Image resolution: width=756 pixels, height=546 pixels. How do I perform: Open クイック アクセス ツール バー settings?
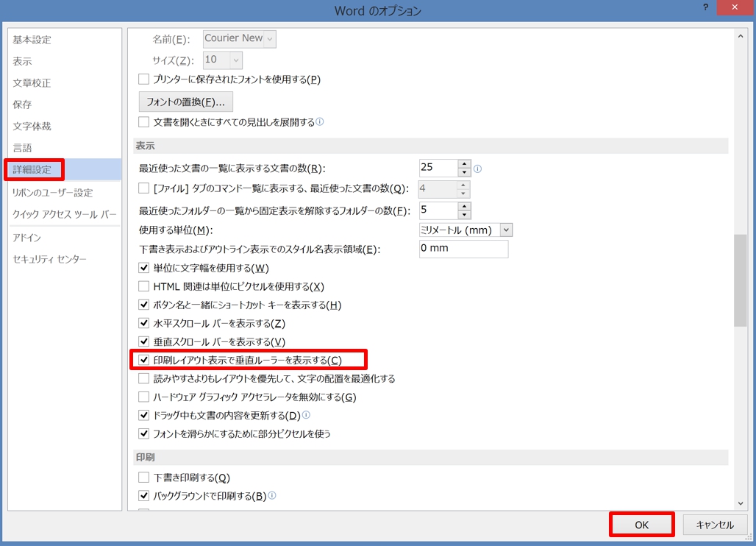(x=64, y=214)
